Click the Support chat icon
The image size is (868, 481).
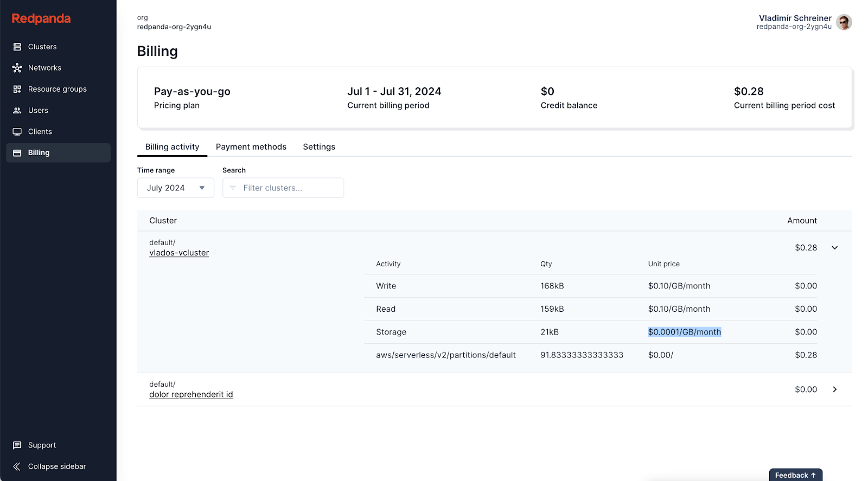pyautogui.click(x=17, y=445)
